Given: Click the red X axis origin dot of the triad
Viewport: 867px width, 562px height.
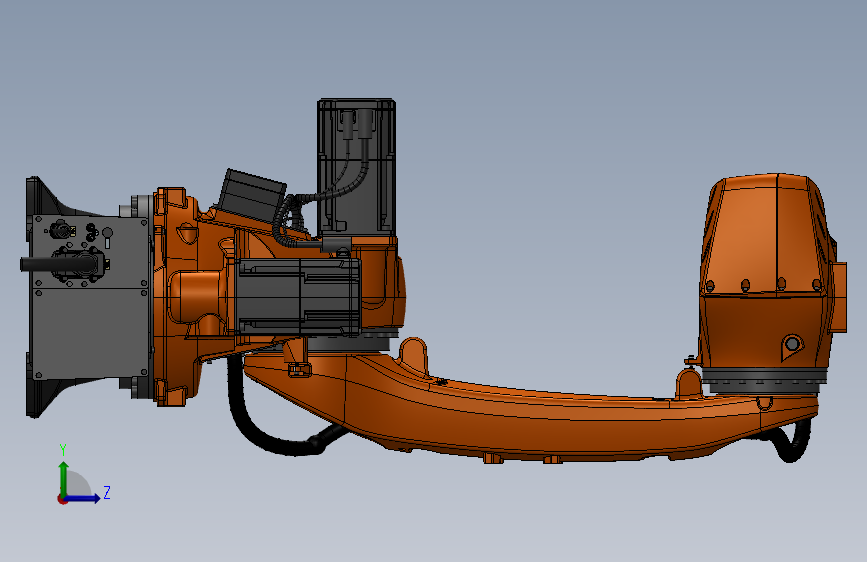Looking at the screenshot, I should tap(61, 499).
